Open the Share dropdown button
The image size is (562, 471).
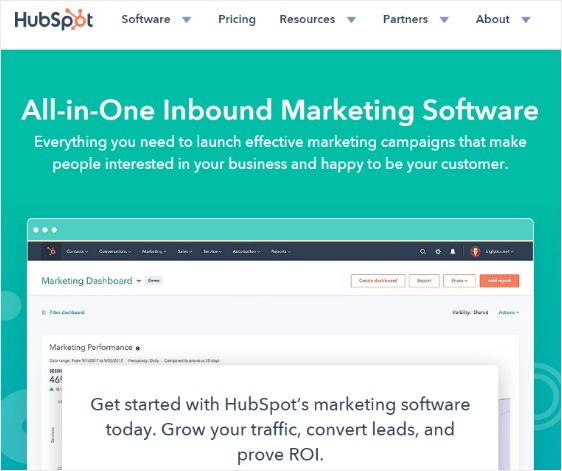pos(459,281)
